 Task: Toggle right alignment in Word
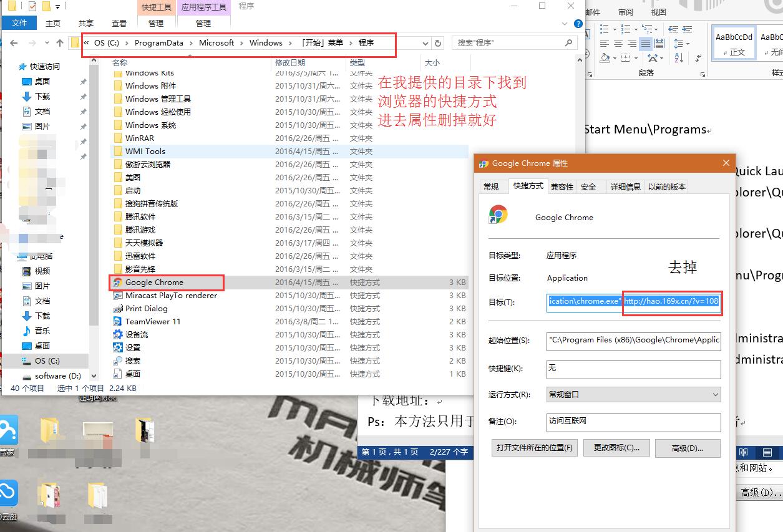[x=632, y=44]
